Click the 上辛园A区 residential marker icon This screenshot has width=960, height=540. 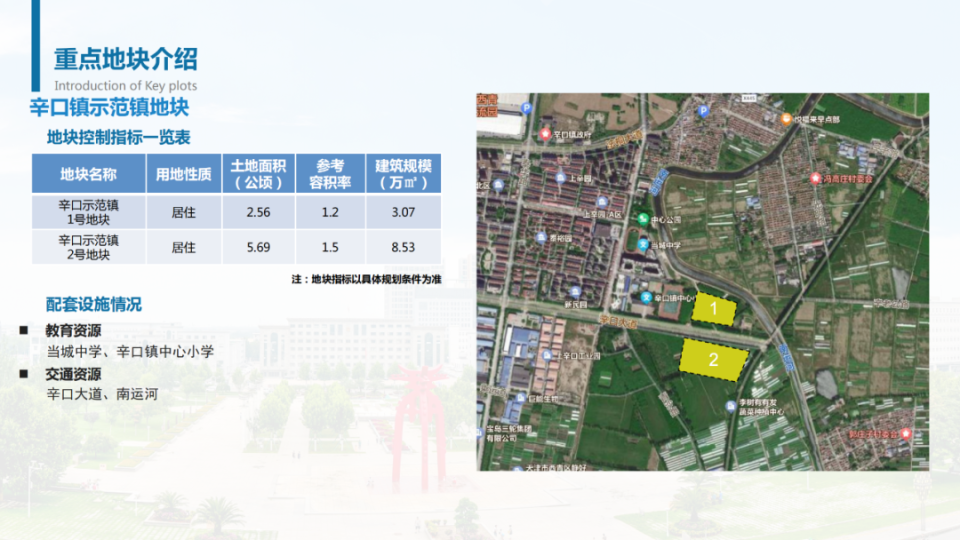tap(602, 202)
